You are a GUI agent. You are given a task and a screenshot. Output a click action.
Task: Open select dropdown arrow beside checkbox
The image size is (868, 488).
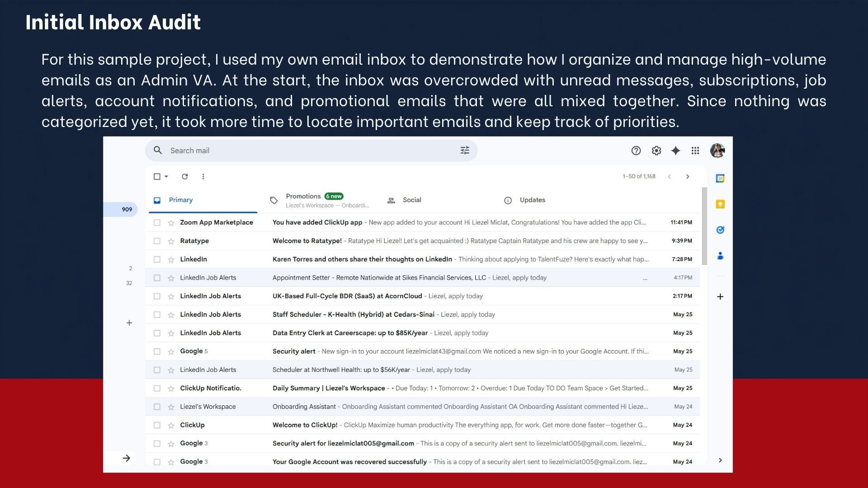click(166, 176)
